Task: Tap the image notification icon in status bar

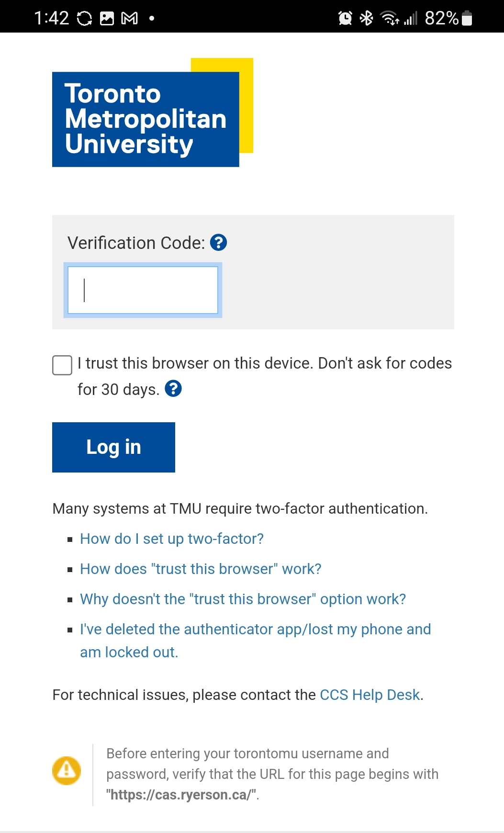Action: [107, 19]
